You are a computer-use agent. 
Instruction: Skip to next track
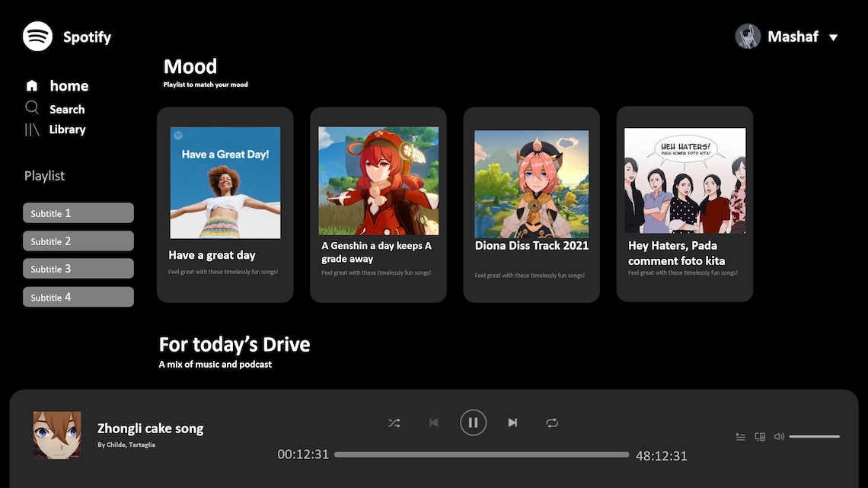512,423
